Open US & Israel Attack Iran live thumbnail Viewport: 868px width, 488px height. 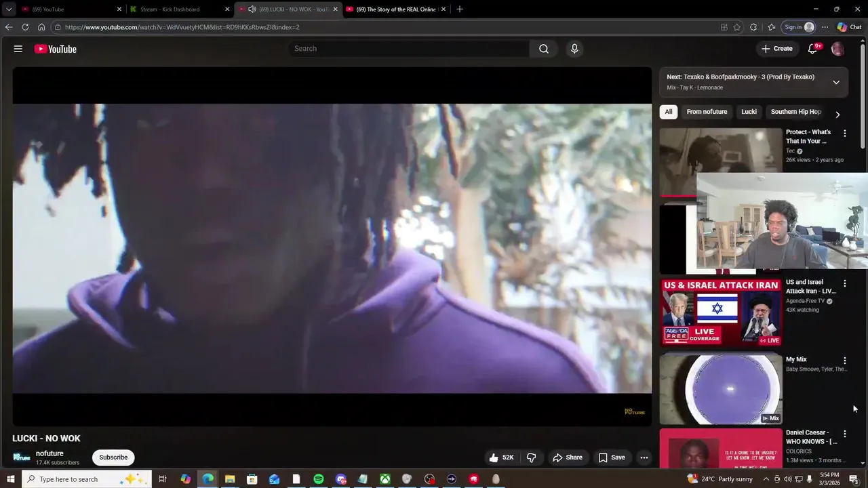pyautogui.click(x=721, y=312)
